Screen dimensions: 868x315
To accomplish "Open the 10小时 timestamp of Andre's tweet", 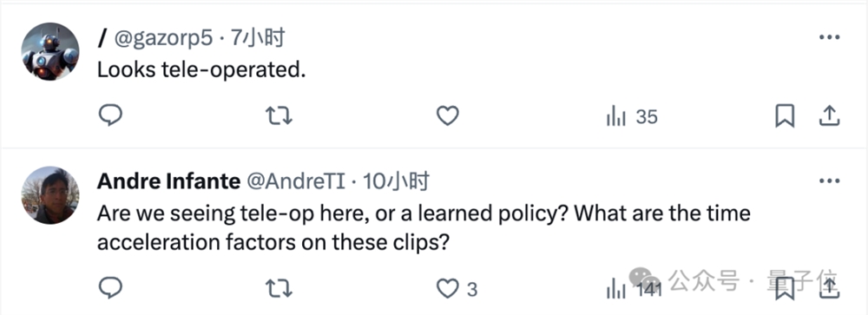I will coord(396,181).
